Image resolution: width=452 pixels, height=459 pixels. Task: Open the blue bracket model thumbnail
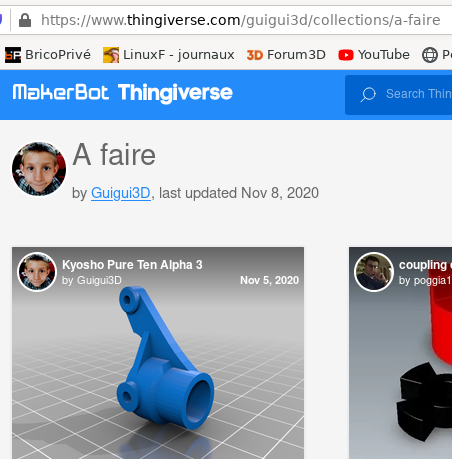[x=158, y=353]
